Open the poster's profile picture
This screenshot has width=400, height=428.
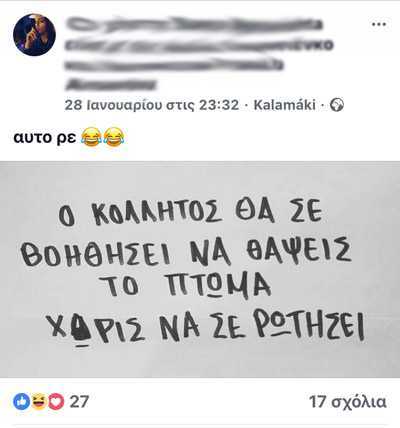click(x=34, y=35)
